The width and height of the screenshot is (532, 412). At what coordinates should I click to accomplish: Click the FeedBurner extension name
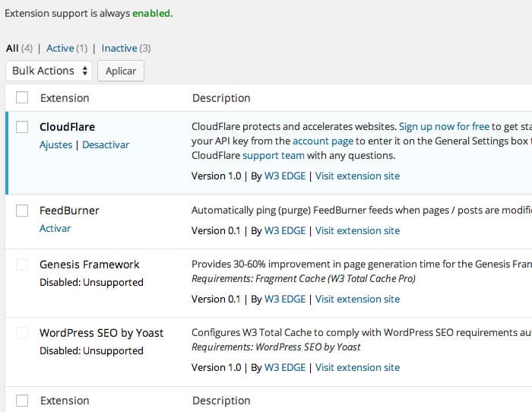click(69, 211)
